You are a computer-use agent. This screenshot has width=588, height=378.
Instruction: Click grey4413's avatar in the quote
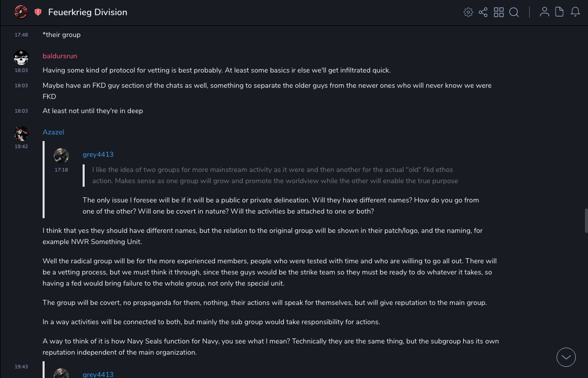pos(61,156)
